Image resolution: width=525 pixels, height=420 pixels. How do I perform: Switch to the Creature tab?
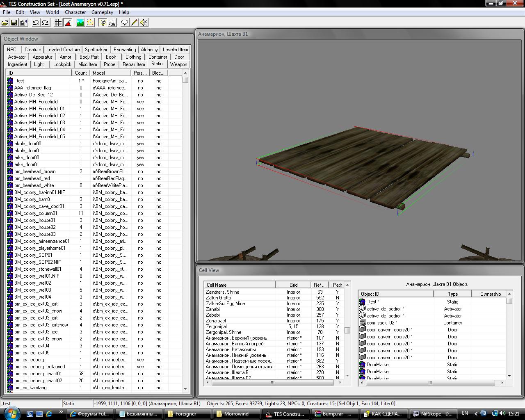pos(33,50)
